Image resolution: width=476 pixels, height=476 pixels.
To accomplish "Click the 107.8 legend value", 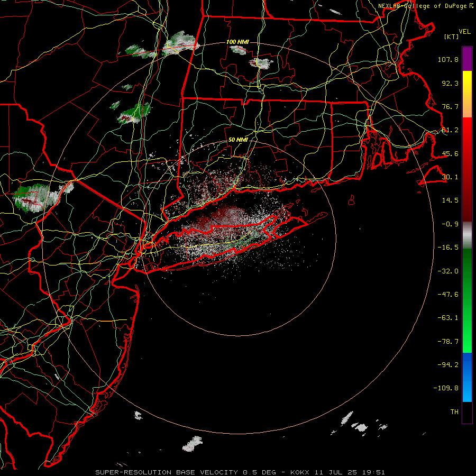I will click(448, 59).
